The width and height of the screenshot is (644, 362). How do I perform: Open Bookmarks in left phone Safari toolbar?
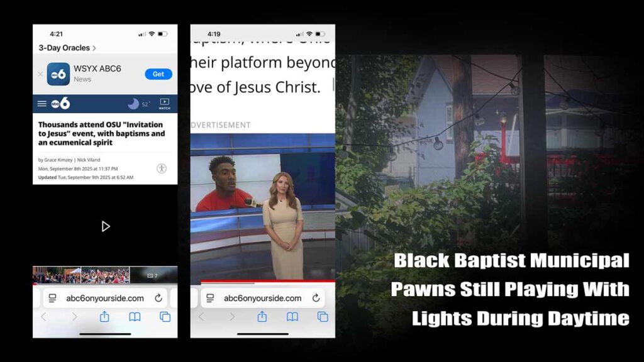[135, 317]
